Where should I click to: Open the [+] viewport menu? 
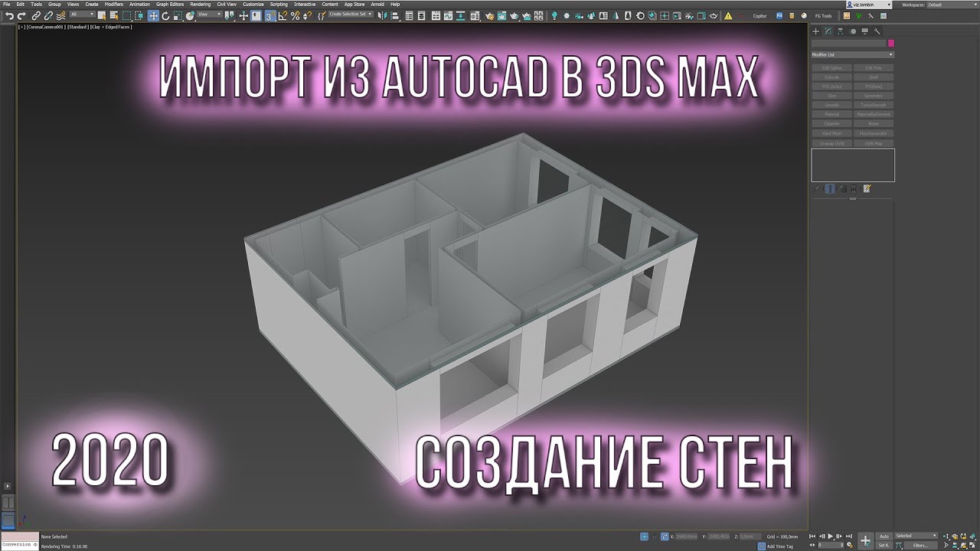21,27
